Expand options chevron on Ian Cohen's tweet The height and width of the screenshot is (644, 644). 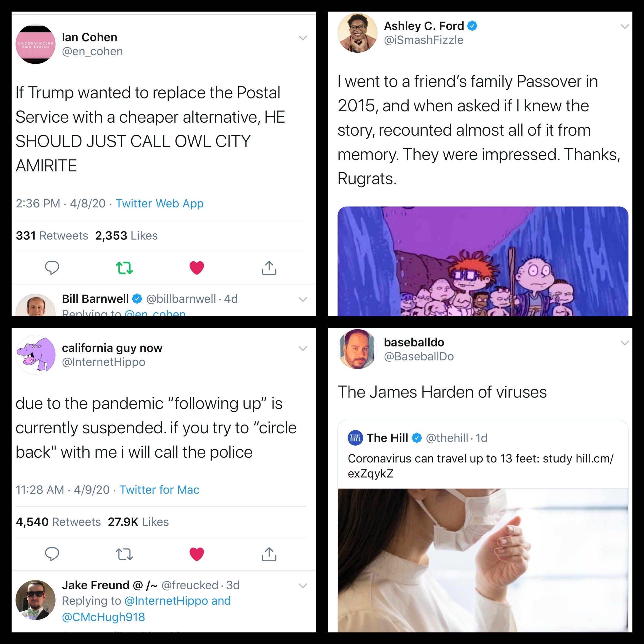[x=303, y=38]
